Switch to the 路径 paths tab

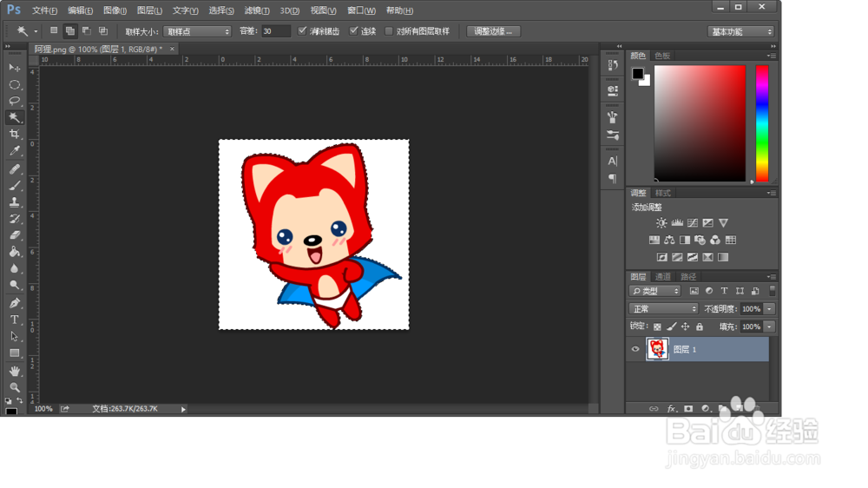point(688,276)
